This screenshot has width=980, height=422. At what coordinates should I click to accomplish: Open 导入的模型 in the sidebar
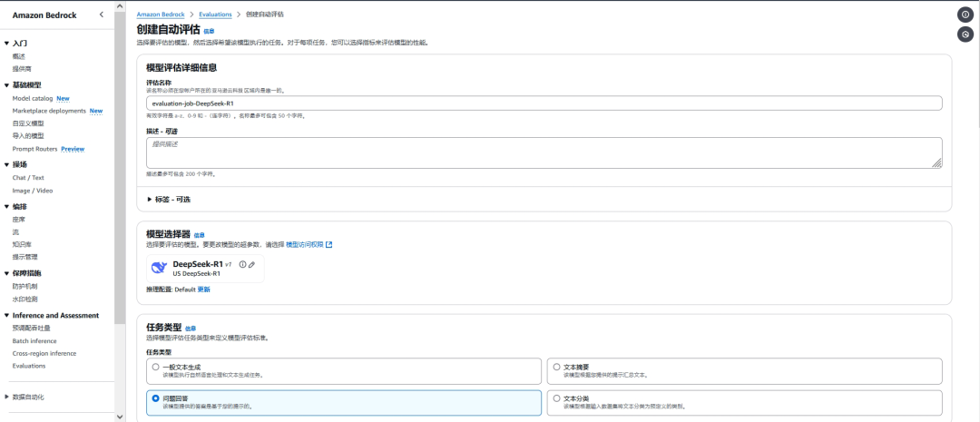point(28,135)
